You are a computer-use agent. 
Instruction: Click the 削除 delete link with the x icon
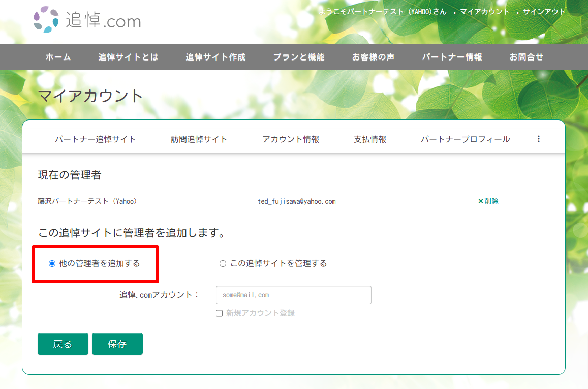click(x=488, y=201)
